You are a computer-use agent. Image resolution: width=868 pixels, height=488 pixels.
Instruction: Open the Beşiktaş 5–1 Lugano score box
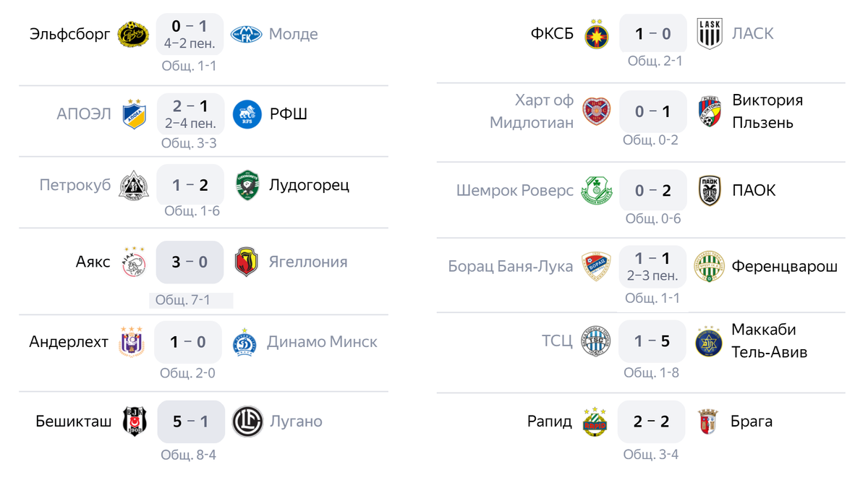coord(190,421)
